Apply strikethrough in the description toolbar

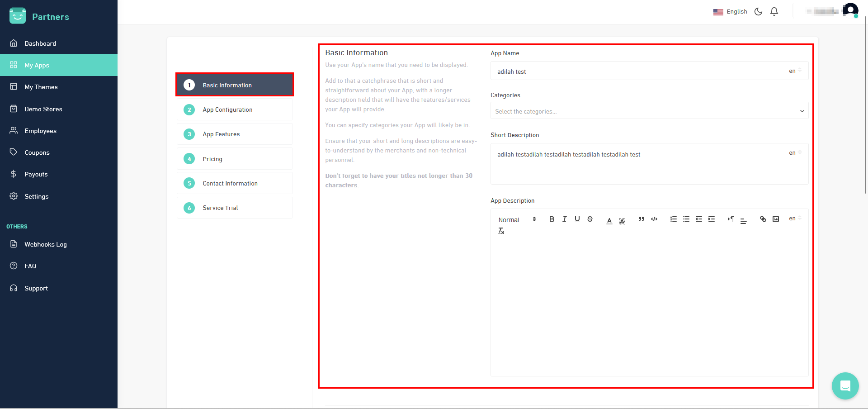pos(590,219)
